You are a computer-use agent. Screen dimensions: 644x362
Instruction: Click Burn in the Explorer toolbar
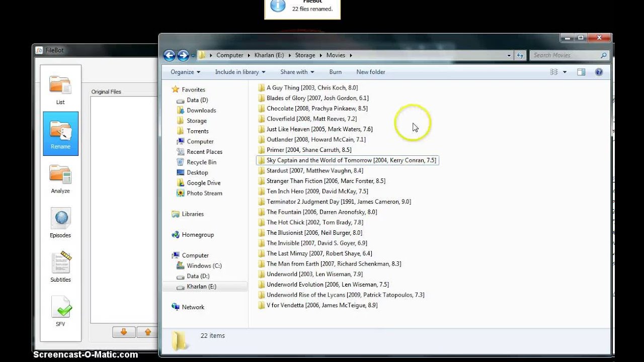pos(335,72)
